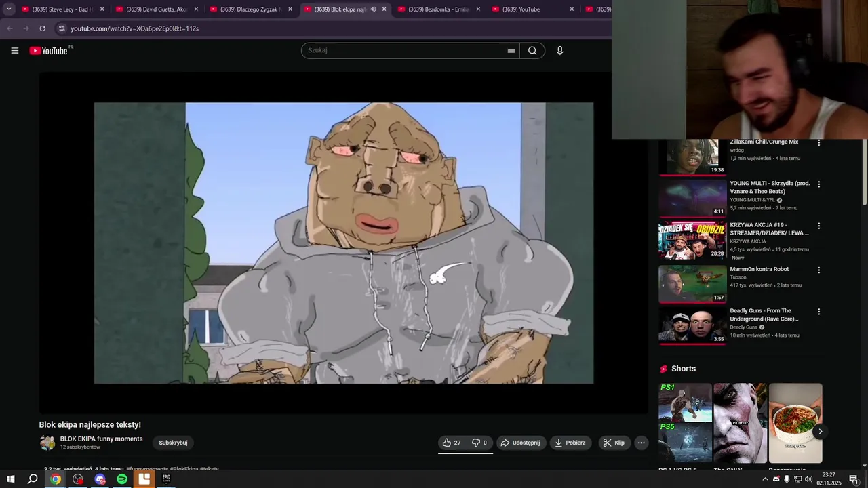Click the video title Blok ekipa najlepsze teksty!
The image size is (868, 488).
(x=90, y=424)
